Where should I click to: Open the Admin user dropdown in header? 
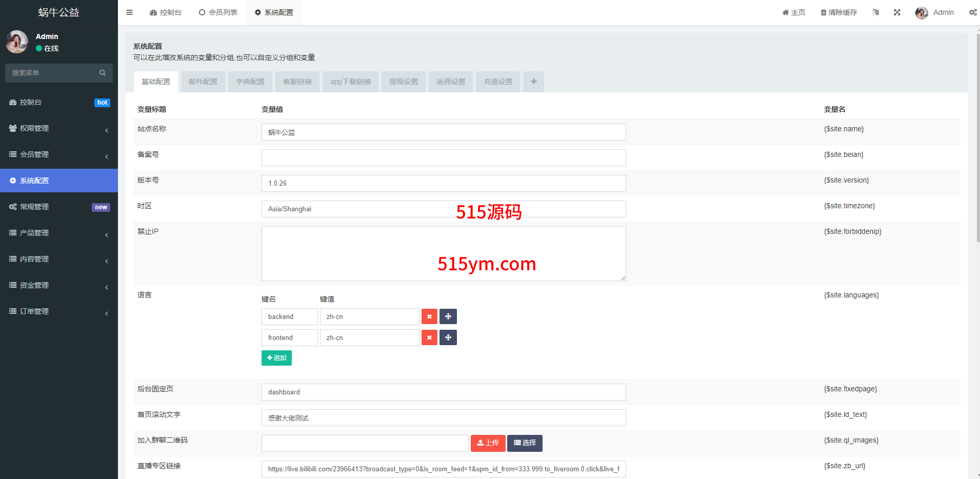tap(935, 12)
